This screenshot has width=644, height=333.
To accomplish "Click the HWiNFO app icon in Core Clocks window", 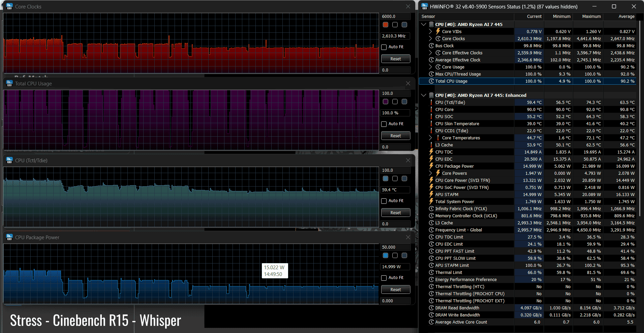I will point(9,6).
